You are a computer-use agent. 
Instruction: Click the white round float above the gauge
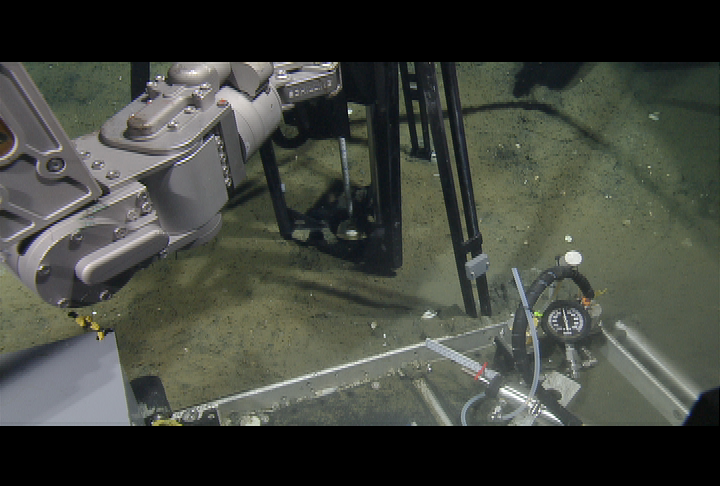[x=573, y=258]
